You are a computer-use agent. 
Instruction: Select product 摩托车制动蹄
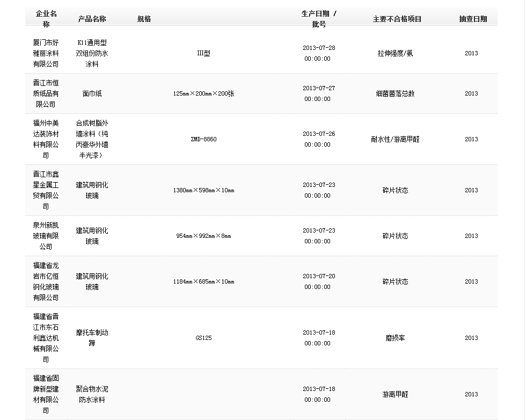click(92, 338)
